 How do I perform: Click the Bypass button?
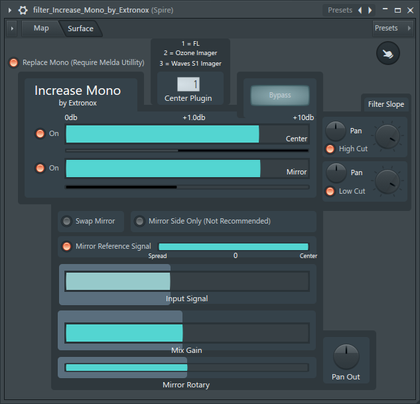coord(280,95)
